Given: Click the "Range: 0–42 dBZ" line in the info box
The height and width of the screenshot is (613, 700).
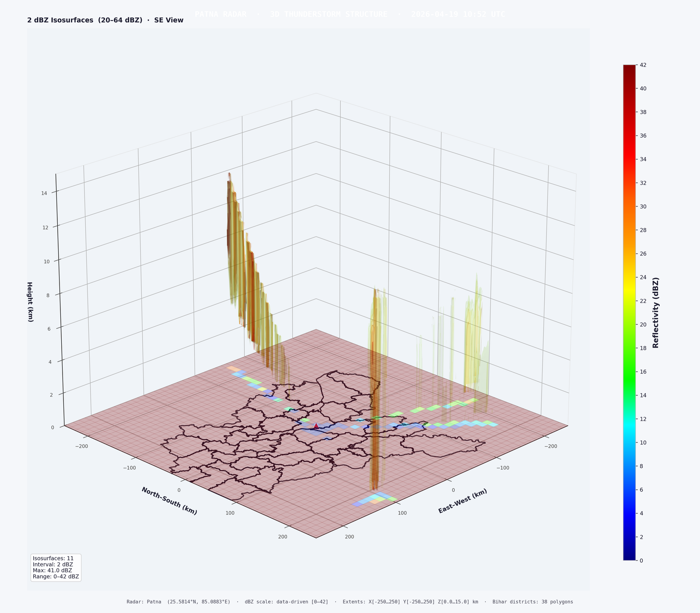Looking at the screenshot, I should pyautogui.click(x=56, y=577).
